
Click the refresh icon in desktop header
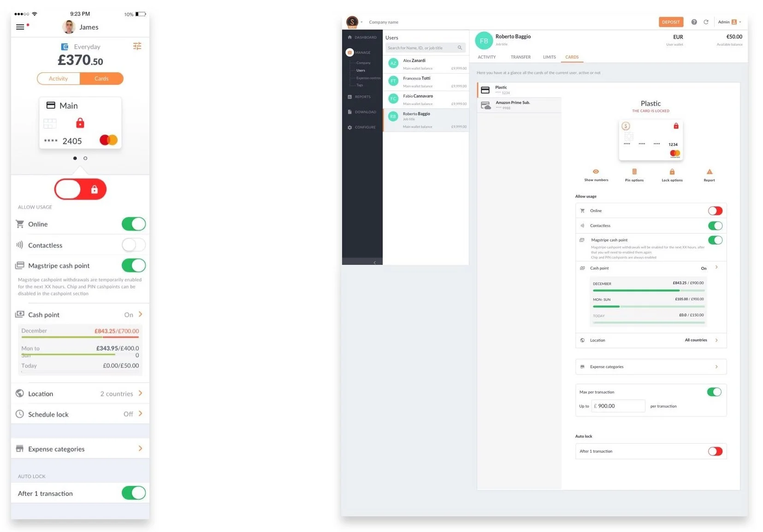[706, 22]
